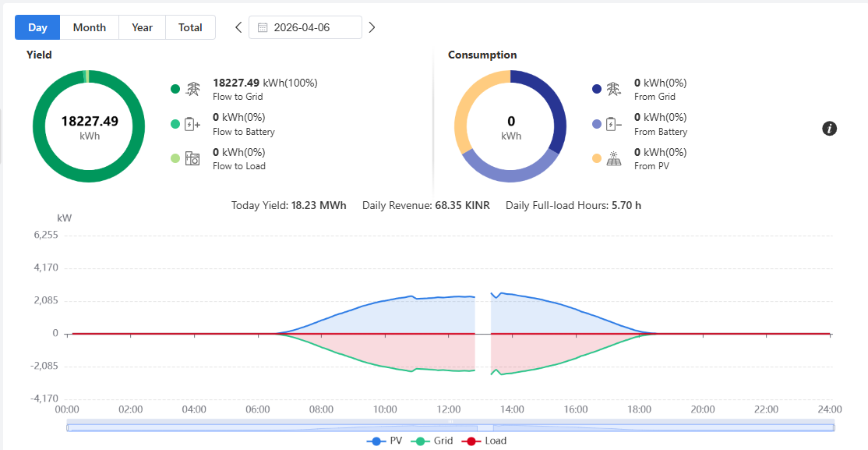Click the From PV solar panel icon
Image resolution: width=868 pixels, height=450 pixels.
coord(613,158)
